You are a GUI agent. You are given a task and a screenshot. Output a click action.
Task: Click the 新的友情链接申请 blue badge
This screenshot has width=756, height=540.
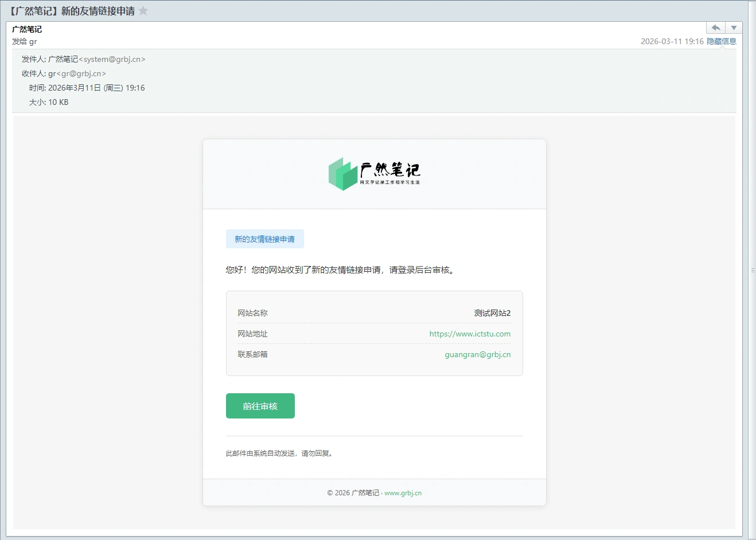pos(264,239)
